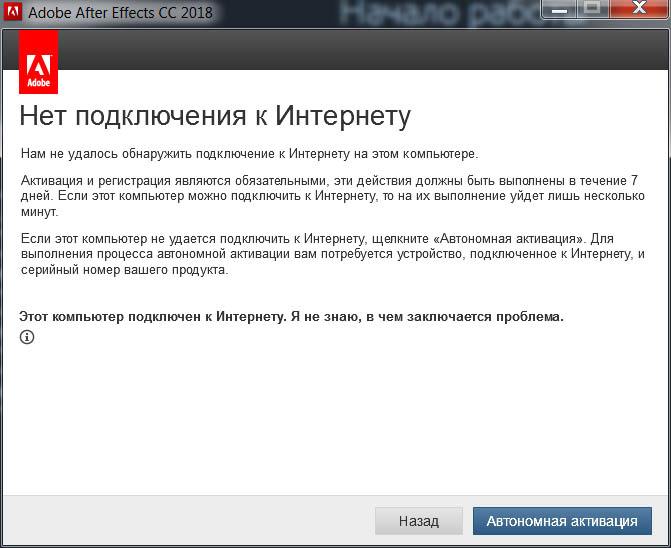This screenshot has height=548, width=671.
Task: Click the red Adobe logo
Action: point(39,62)
